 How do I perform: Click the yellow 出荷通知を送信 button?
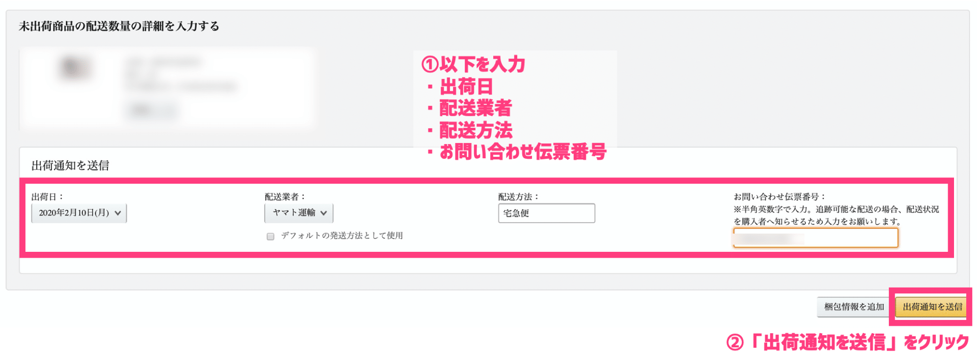click(932, 307)
